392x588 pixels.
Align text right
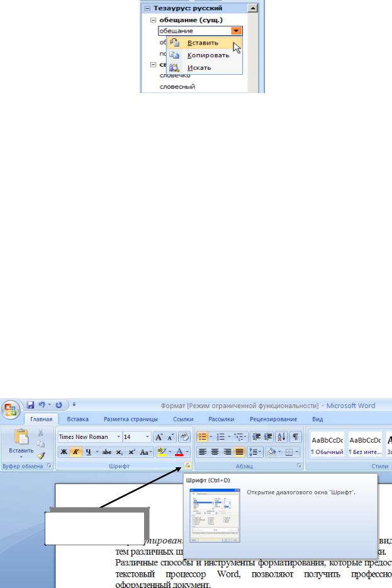coord(227,452)
